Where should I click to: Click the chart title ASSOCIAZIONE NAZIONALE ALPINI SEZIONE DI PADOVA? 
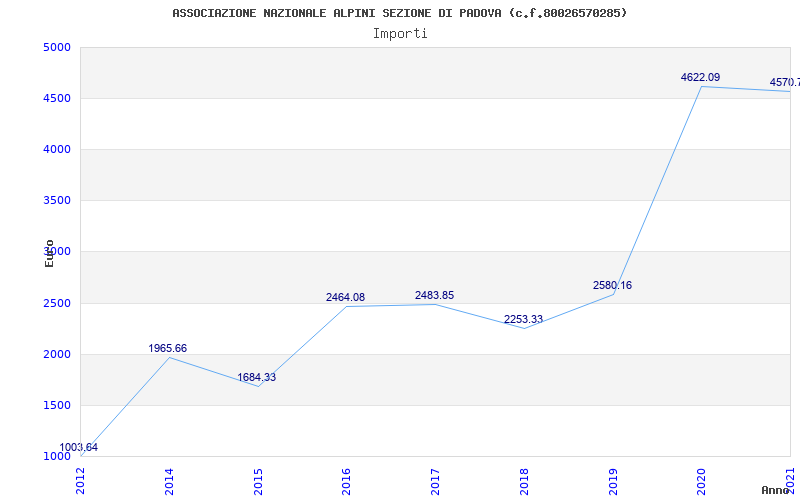(399, 13)
